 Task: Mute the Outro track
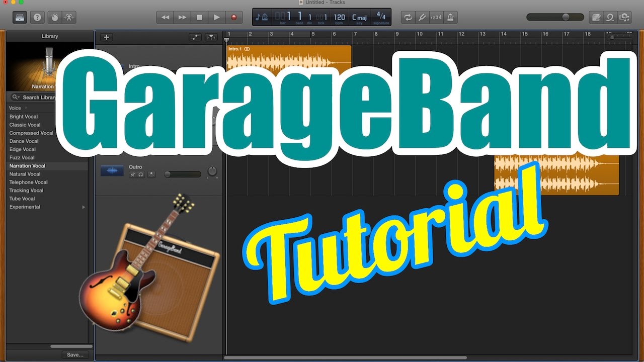(133, 174)
